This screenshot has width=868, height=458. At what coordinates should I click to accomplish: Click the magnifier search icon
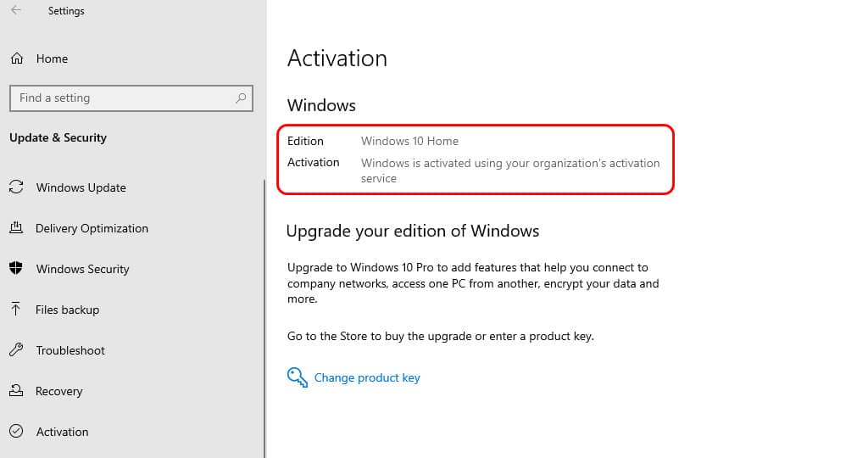tap(240, 98)
